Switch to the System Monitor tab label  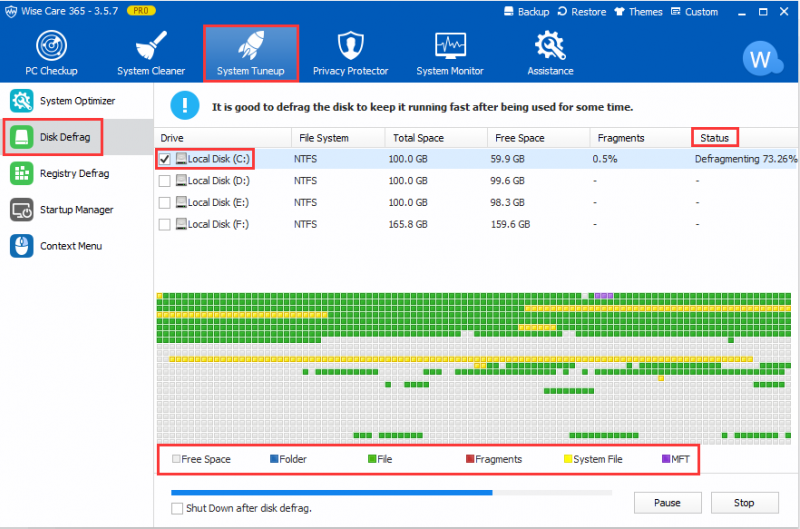click(450, 71)
